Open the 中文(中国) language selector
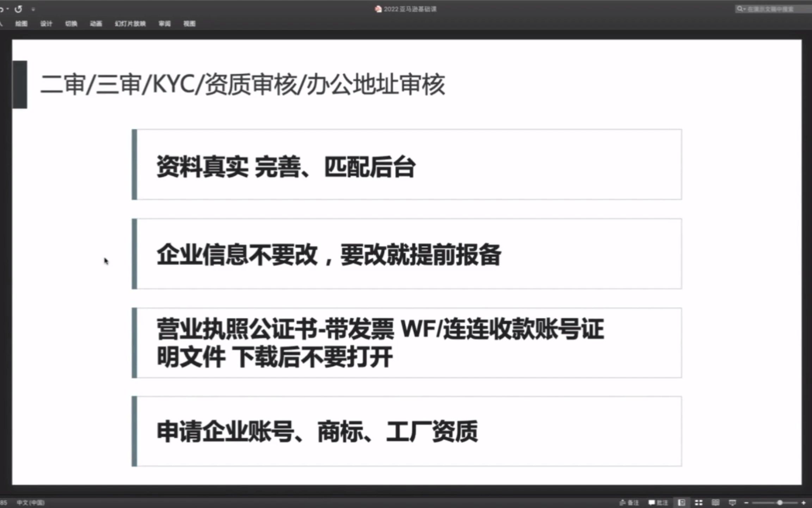The image size is (812, 508). pos(31,502)
